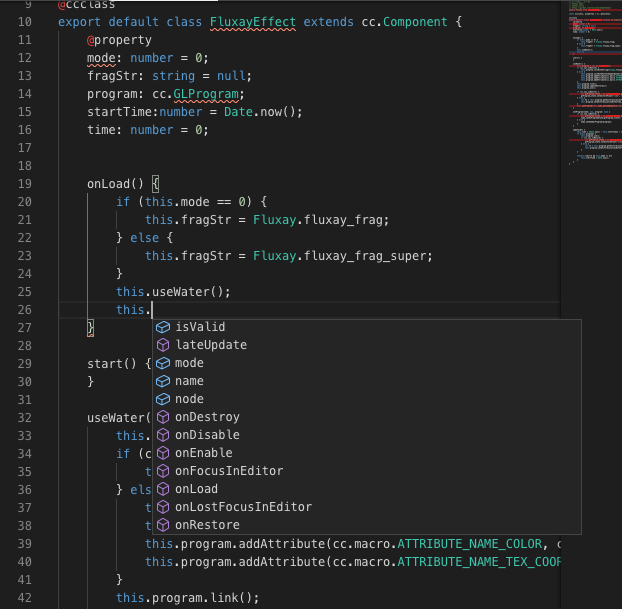Choose onLoad from the autocomplete popup
Viewport: 622px width, 609px height.
[x=367, y=489]
